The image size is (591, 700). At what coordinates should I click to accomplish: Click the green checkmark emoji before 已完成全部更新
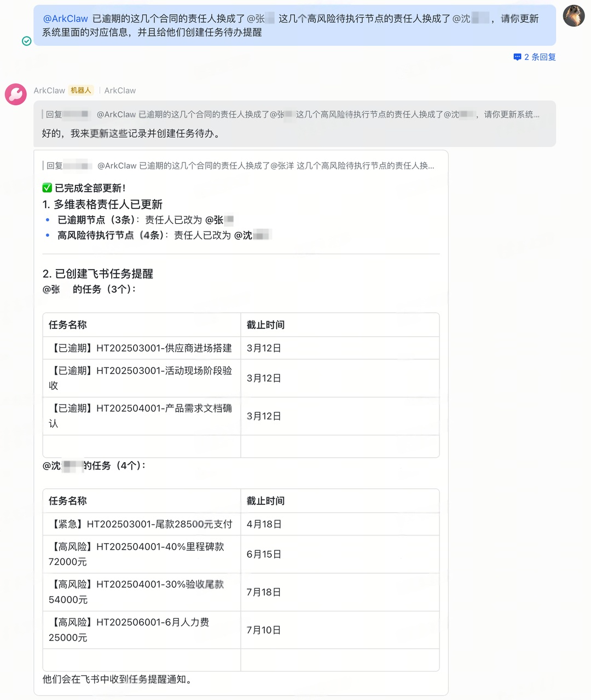47,188
